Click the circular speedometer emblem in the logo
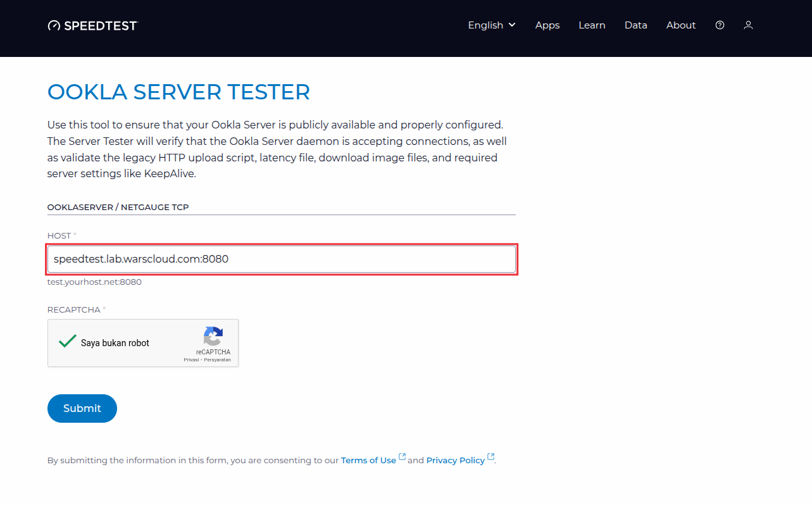Image resolution: width=812 pixels, height=505 pixels. click(x=54, y=25)
